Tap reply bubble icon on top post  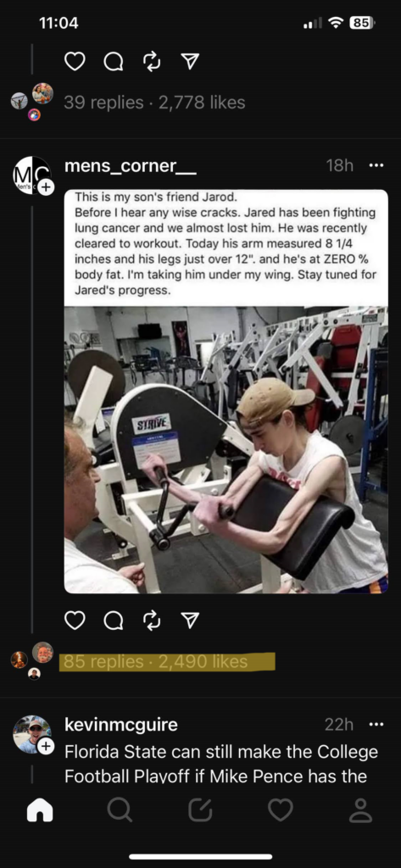point(114,62)
